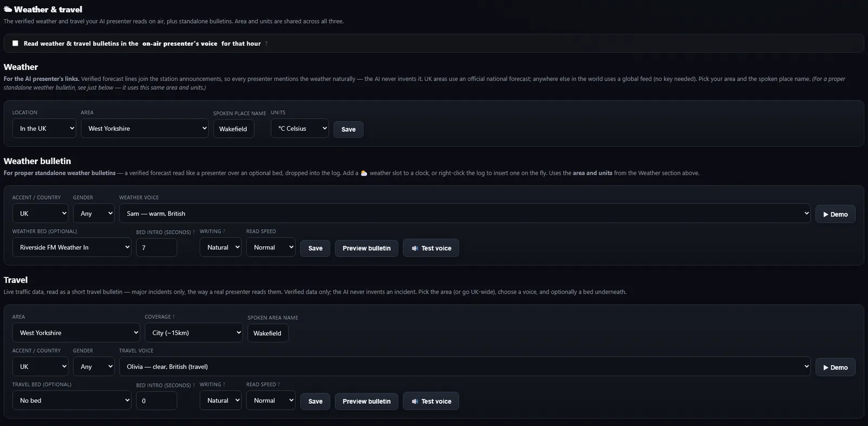Open Weather bed dropdown showing Riverside FM Weather In

click(x=72, y=247)
